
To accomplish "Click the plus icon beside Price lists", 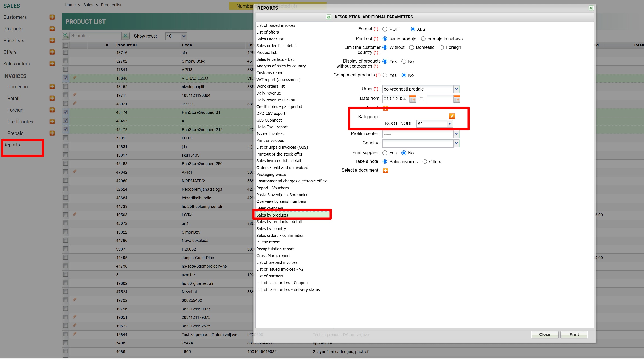I will pyautogui.click(x=52, y=40).
